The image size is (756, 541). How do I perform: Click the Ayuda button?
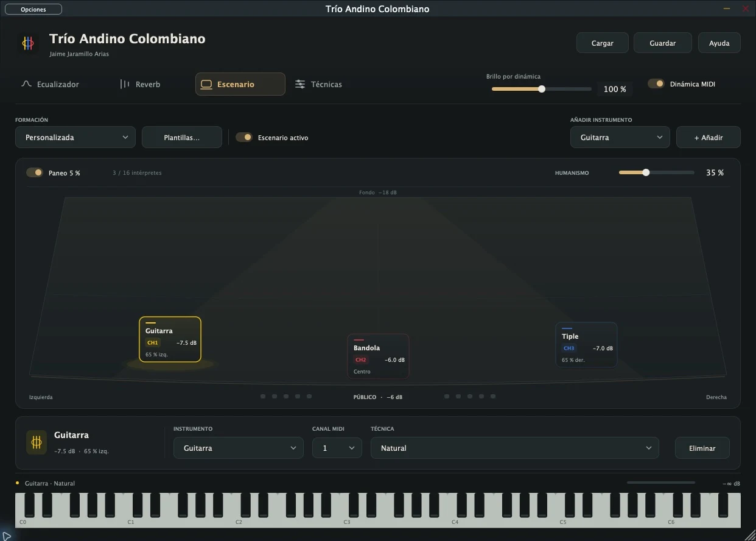tap(719, 43)
